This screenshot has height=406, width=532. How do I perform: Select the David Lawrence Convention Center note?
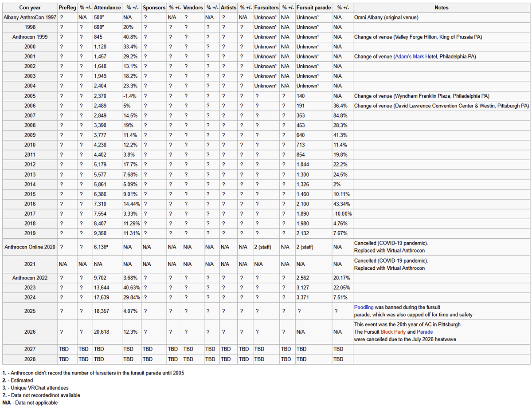(x=442, y=106)
